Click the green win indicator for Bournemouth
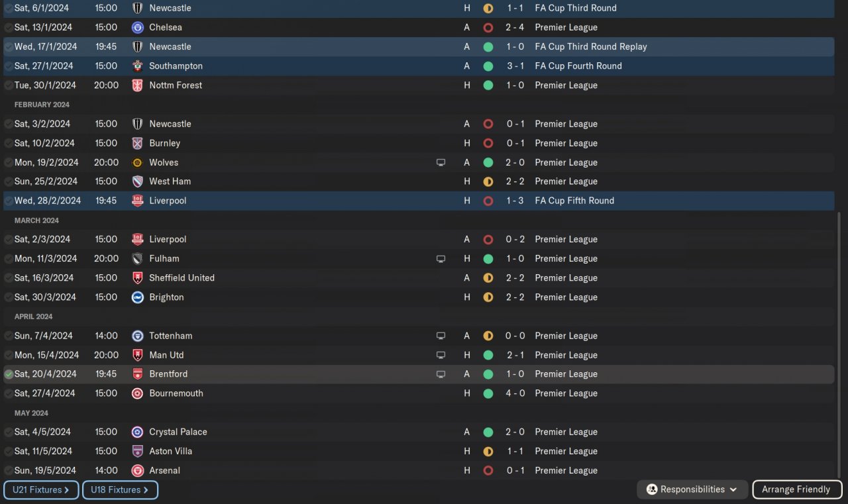 pos(488,393)
